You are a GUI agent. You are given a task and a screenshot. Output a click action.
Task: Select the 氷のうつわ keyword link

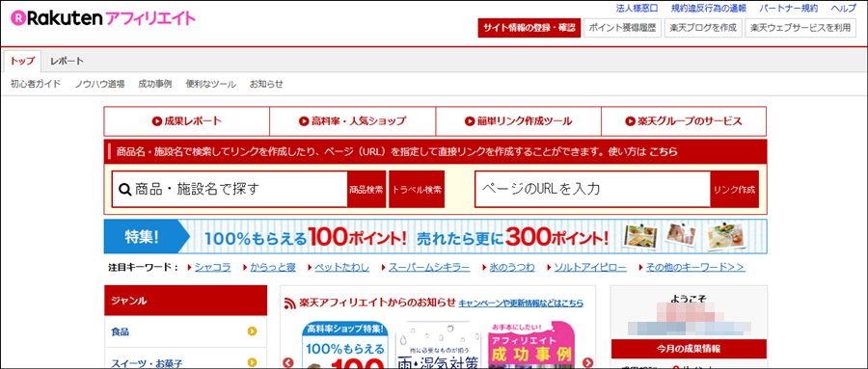[512, 268]
